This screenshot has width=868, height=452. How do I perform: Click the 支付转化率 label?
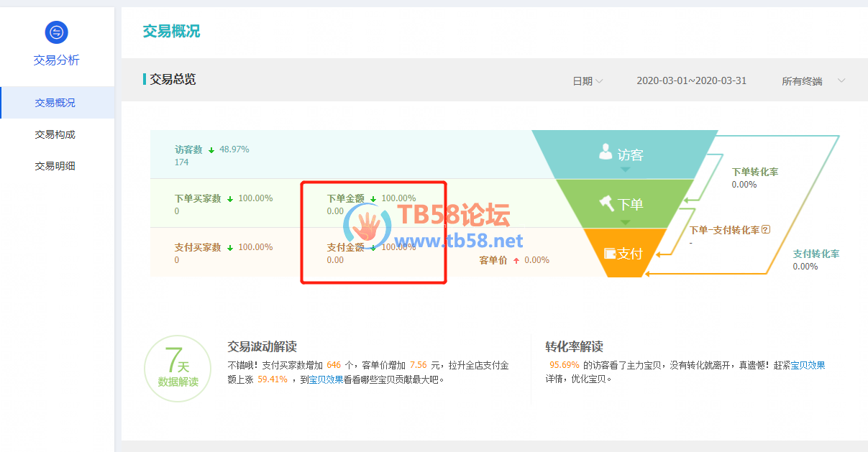(816, 254)
